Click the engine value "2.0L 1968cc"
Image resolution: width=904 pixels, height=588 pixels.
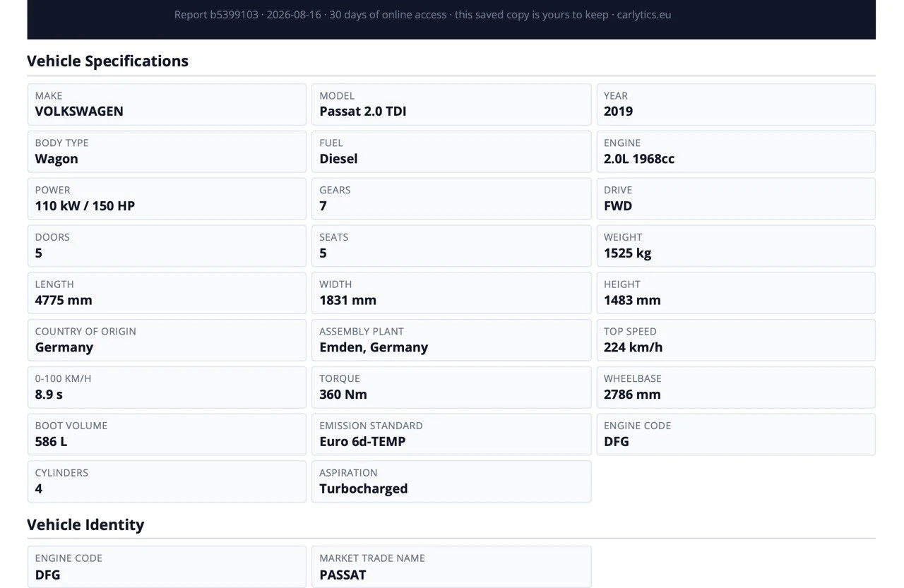click(x=639, y=159)
